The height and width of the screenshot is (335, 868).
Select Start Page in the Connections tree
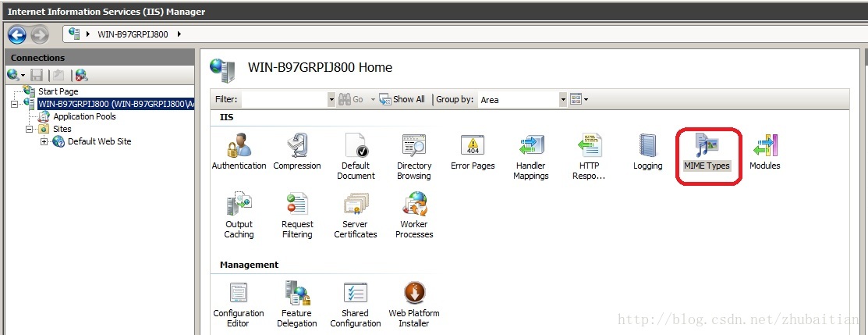58,91
